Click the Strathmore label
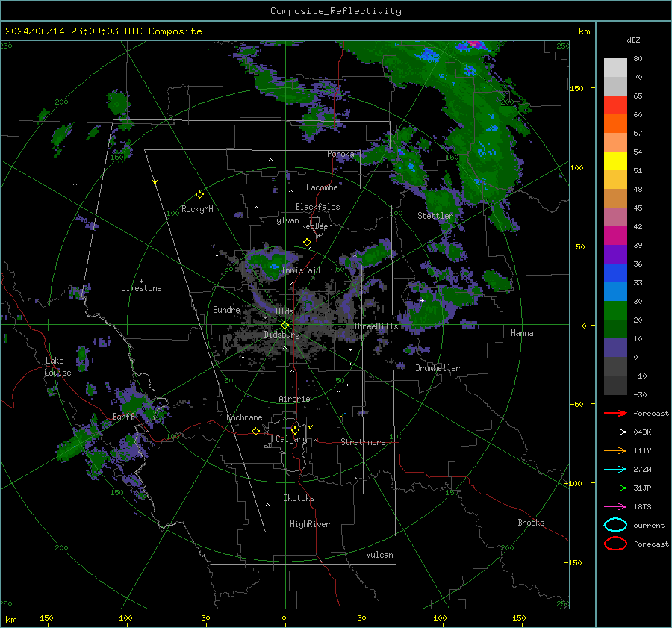 click(363, 442)
